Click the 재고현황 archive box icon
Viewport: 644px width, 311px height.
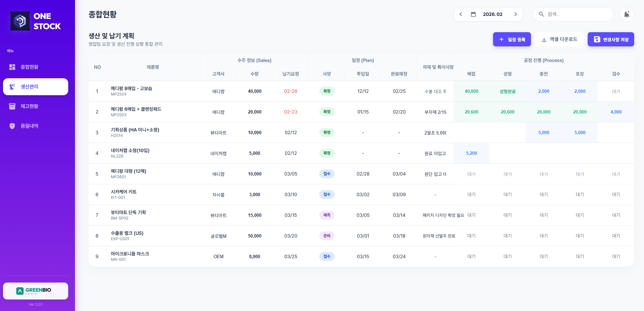click(x=12, y=106)
